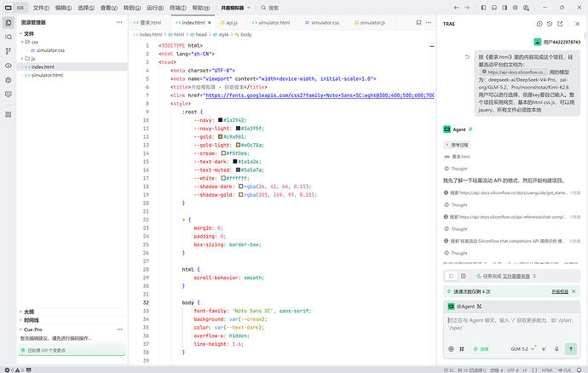
Task: Click the @ mention icon in chat input
Action: point(451,349)
